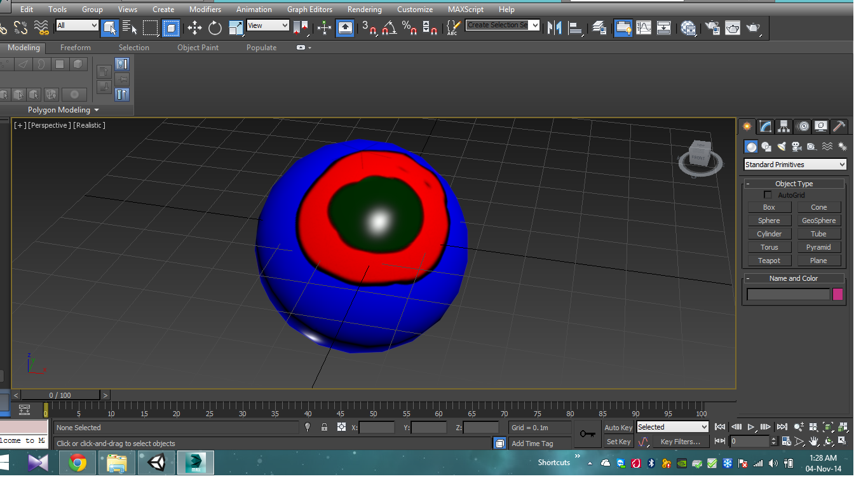Open the Selected key filter dropdown
This screenshot has height=488, width=868.
click(x=672, y=427)
